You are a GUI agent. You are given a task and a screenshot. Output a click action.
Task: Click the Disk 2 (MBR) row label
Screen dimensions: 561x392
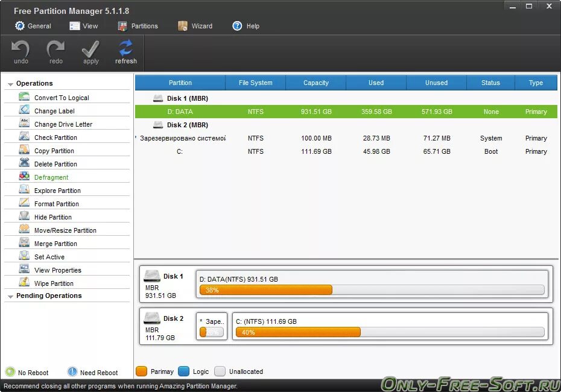pyautogui.click(x=188, y=125)
